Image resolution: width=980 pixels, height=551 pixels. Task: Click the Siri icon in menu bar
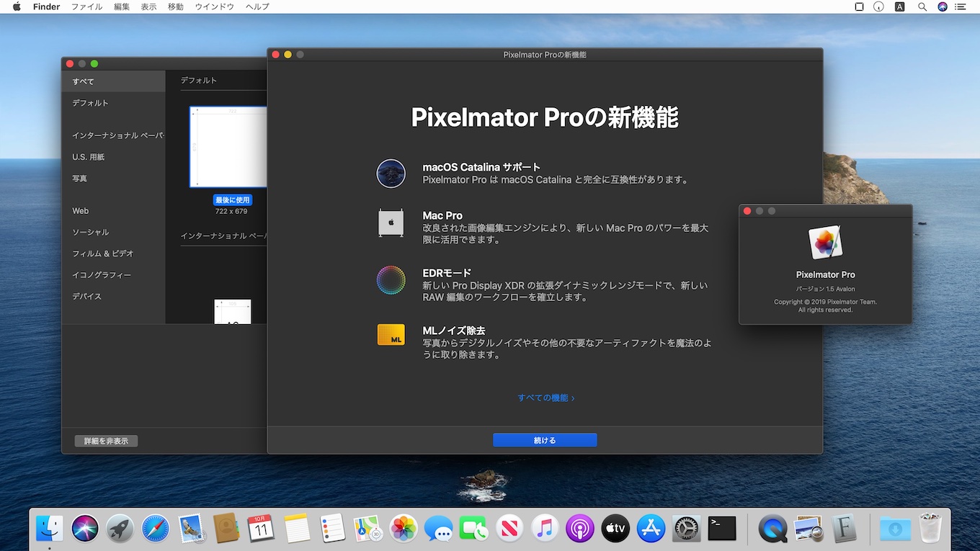tap(943, 6)
